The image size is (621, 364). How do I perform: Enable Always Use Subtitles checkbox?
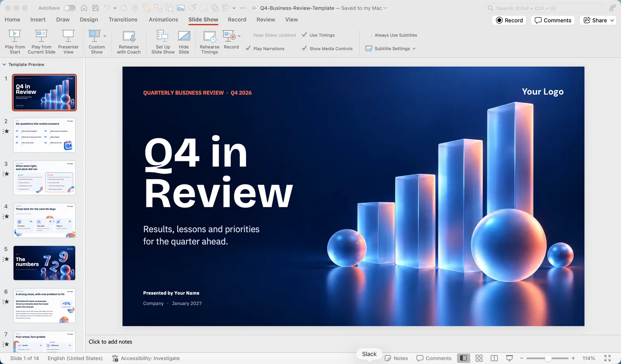click(369, 35)
